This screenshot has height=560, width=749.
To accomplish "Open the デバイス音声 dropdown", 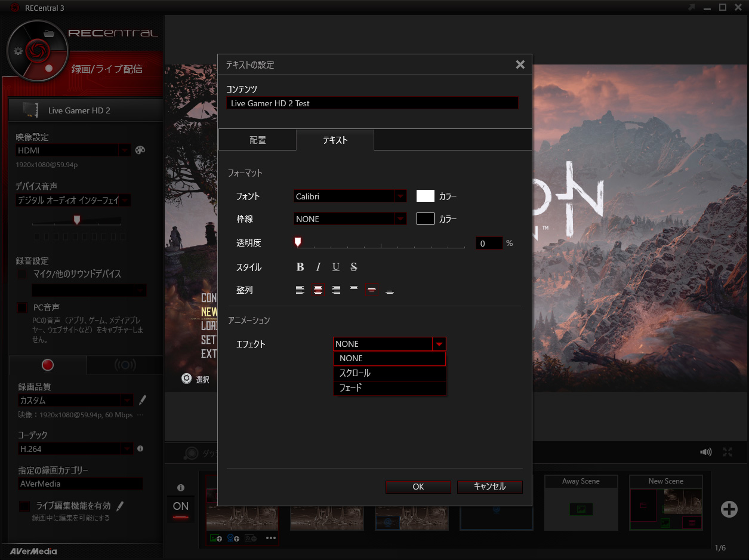I will [x=73, y=201].
